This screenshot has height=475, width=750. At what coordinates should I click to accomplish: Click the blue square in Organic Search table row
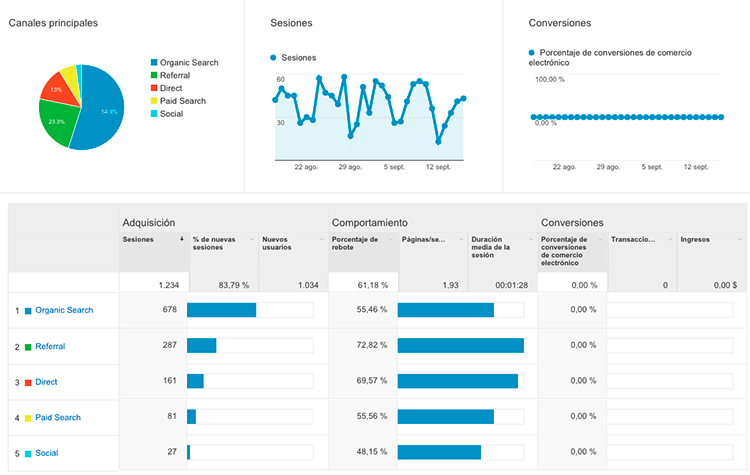28,311
